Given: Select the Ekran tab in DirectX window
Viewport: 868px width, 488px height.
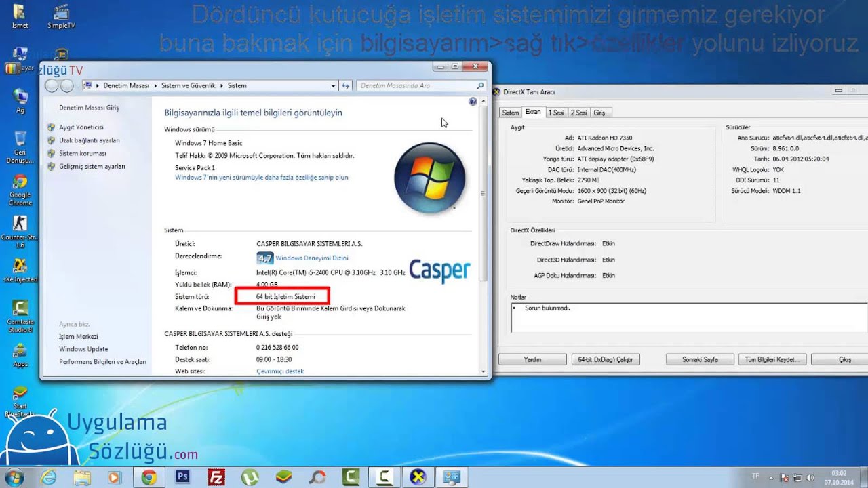Looking at the screenshot, I should coord(533,112).
